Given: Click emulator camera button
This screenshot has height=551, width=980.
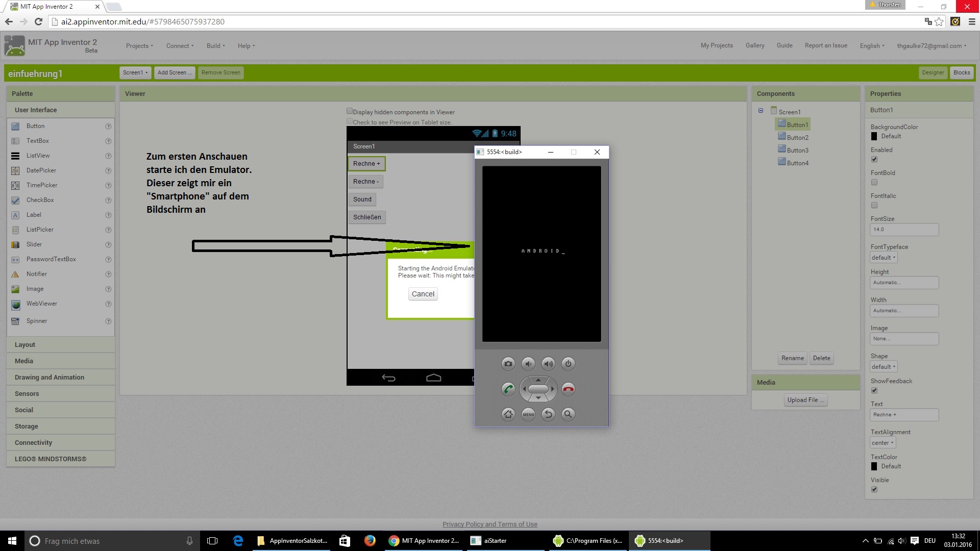Looking at the screenshot, I should tap(508, 364).
